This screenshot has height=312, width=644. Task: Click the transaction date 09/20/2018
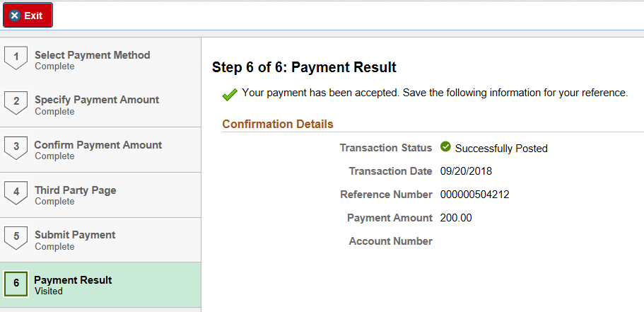pyautogui.click(x=466, y=171)
